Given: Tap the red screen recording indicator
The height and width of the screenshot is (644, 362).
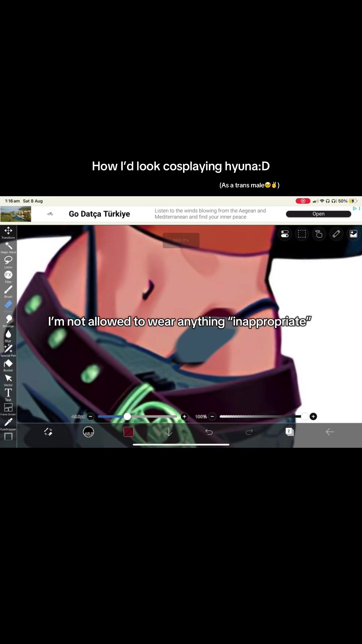Looking at the screenshot, I should (x=303, y=201).
